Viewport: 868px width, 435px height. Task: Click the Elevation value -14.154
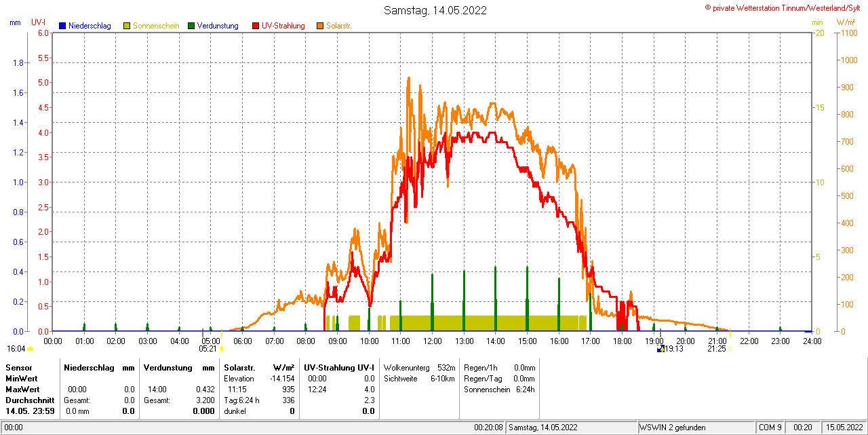coord(281,378)
